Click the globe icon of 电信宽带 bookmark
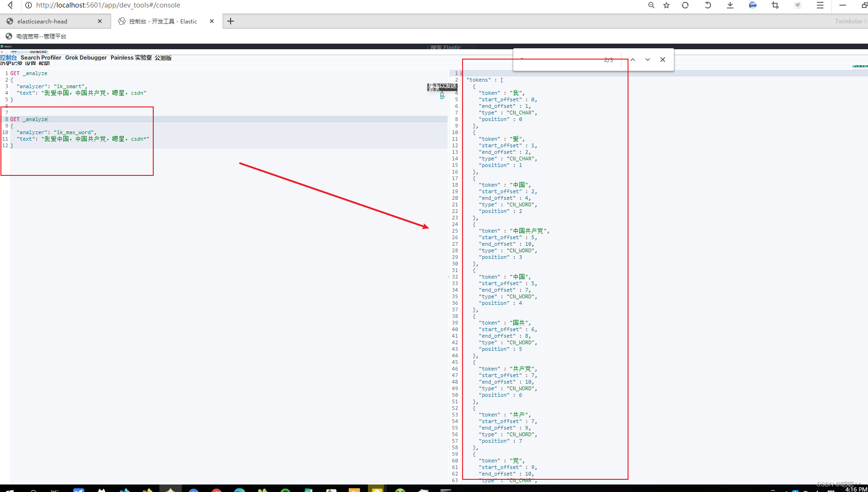Viewport: 868px width, 492px height. [x=9, y=36]
